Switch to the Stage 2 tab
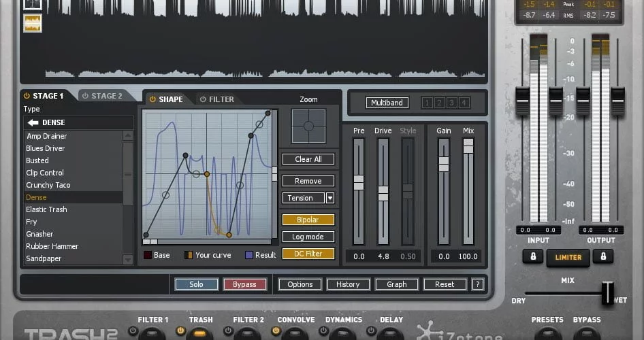 point(107,96)
